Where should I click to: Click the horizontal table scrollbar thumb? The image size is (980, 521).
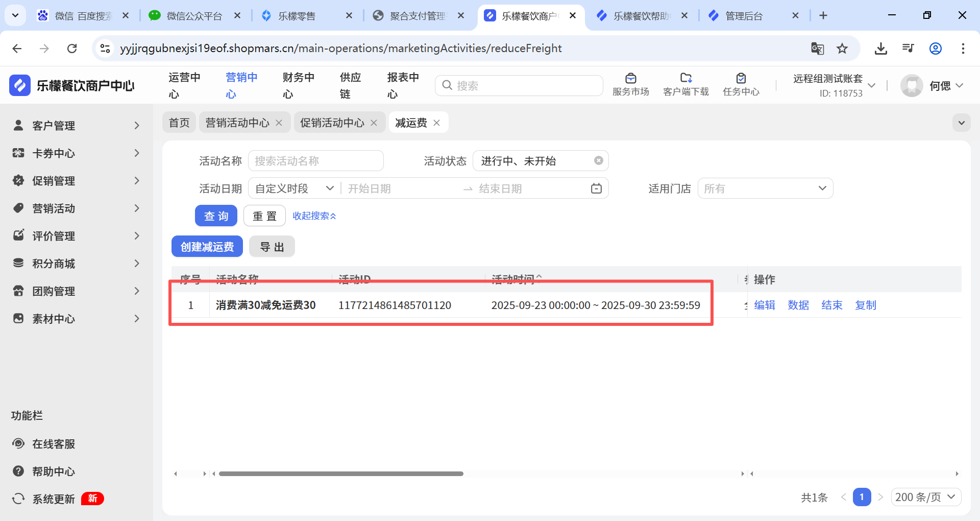coord(341,473)
